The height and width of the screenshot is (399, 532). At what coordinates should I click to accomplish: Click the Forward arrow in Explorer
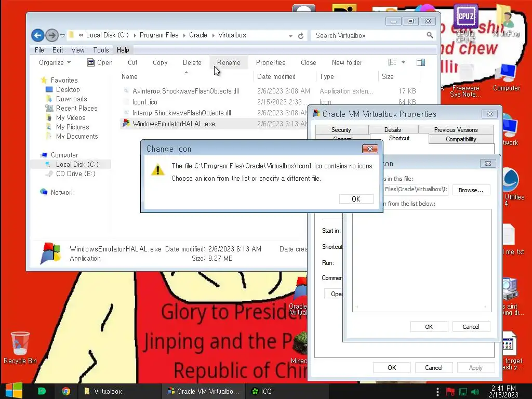[x=51, y=35]
